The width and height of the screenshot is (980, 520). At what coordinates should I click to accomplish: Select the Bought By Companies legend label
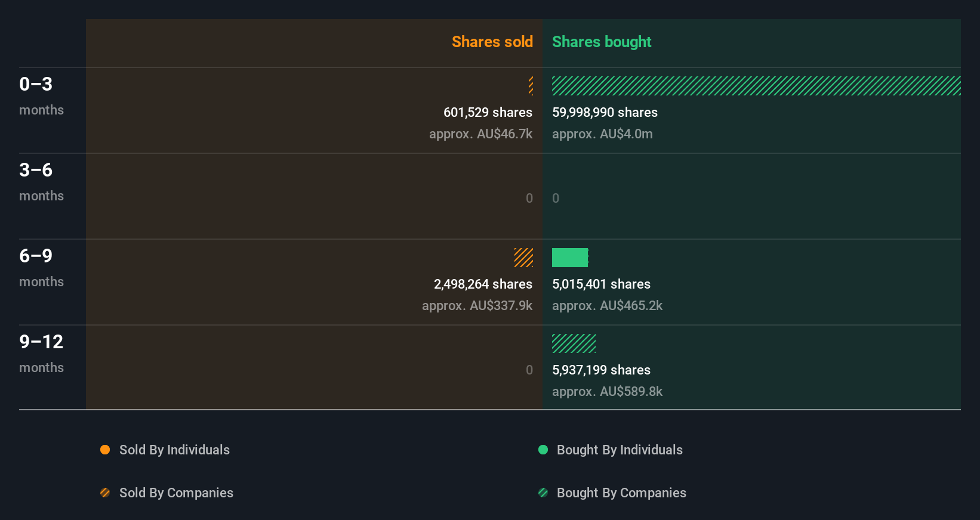[621, 493]
